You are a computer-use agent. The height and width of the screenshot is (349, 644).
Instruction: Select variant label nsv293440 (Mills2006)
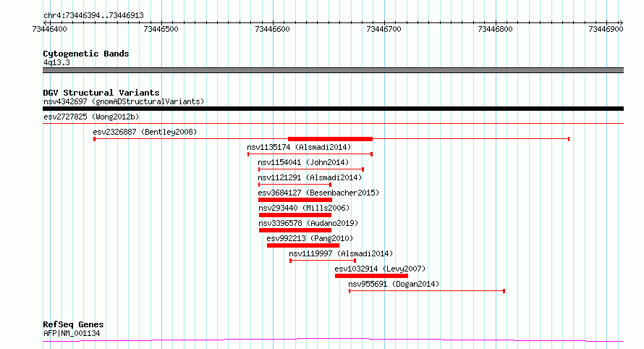click(304, 208)
